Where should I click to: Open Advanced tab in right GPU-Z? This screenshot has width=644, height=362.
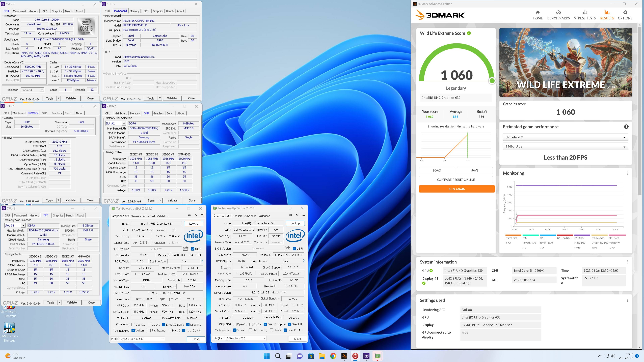coord(250,216)
